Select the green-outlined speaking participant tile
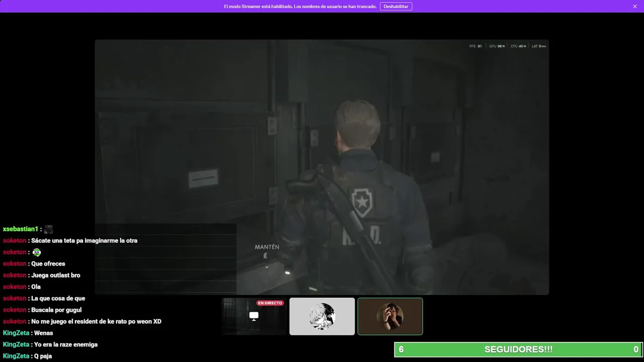Image resolution: width=644 pixels, height=362 pixels. pos(390,316)
